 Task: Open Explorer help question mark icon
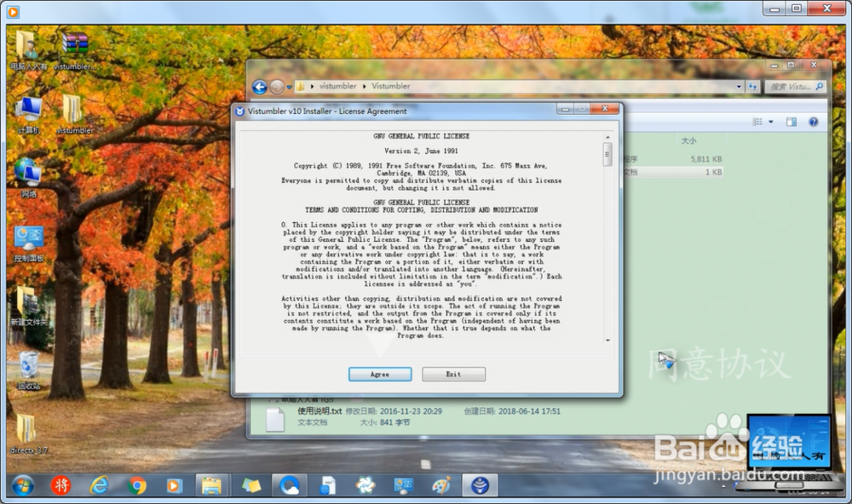click(814, 122)
